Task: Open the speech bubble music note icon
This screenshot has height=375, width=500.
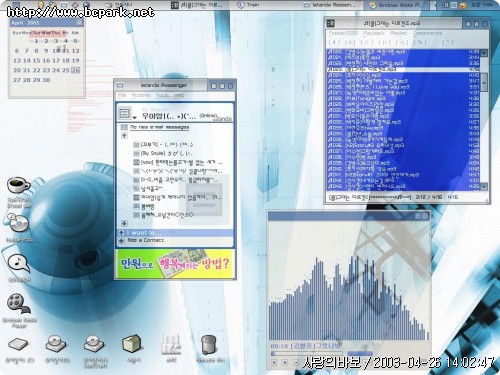Action: (18, 263)
